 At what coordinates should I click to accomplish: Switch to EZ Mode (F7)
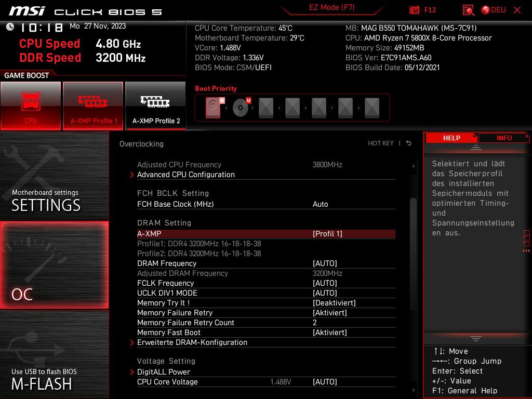[x=331, y=7]
